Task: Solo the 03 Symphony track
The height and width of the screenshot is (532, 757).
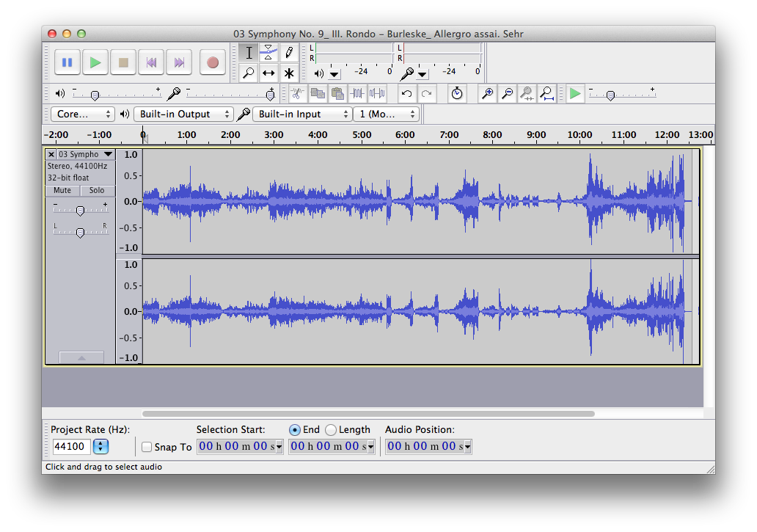Action: coord(97,191)
